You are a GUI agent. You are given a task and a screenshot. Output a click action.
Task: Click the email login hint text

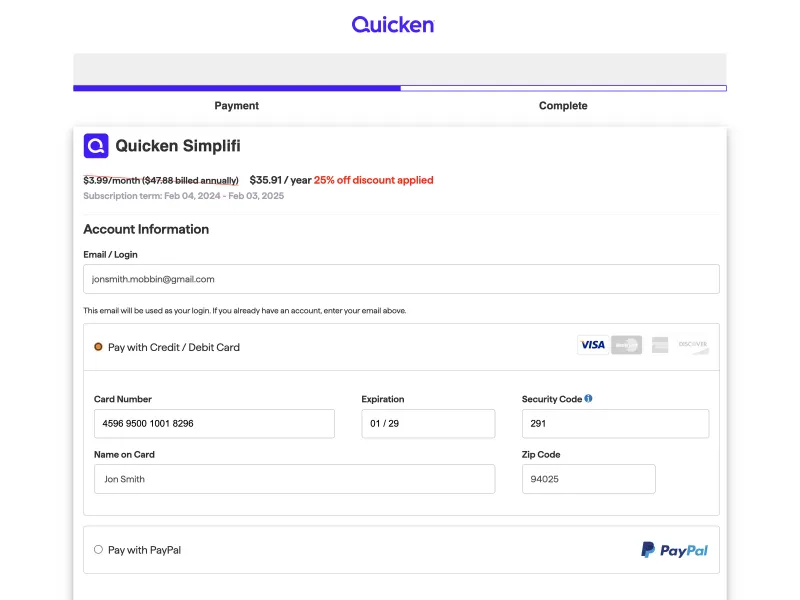pos(245,311)
